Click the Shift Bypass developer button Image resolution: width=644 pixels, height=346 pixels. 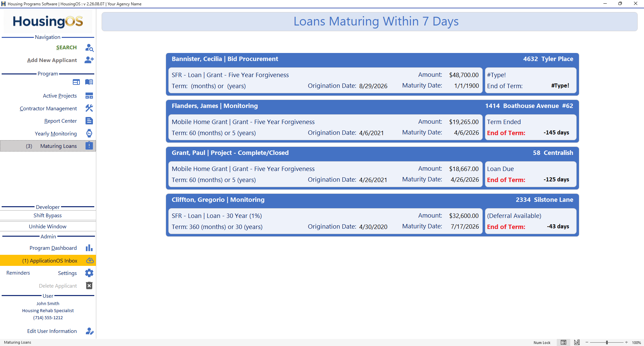(48, 215)
